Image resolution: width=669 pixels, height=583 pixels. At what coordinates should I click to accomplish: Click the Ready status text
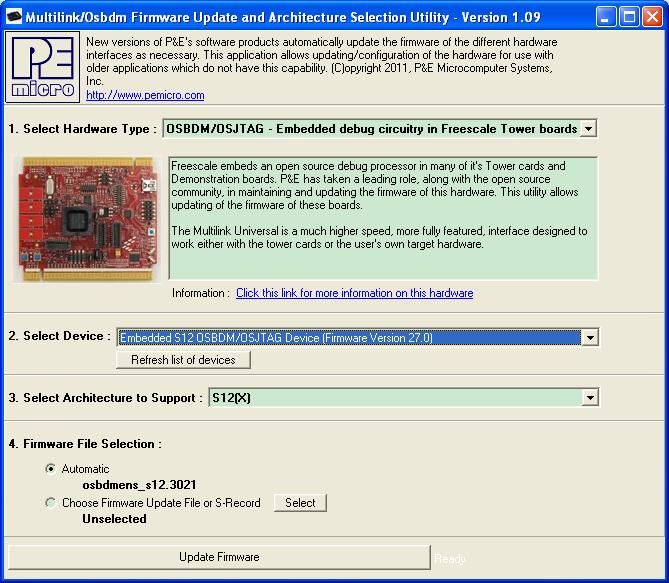(450, 559)
